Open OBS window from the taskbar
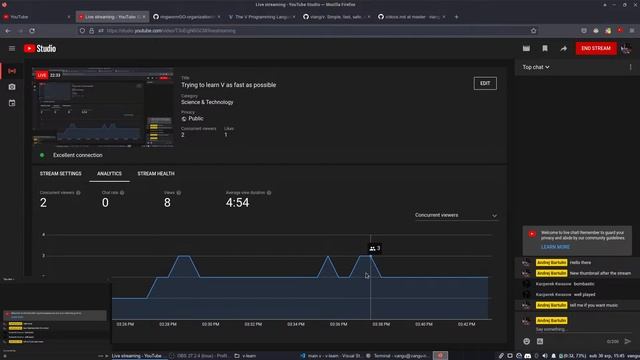 click(199, 356)
